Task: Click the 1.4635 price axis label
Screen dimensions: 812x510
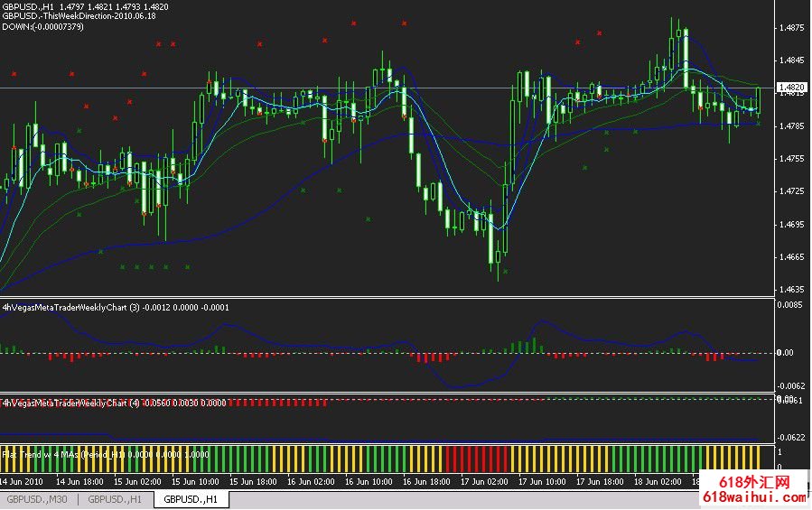Action: [x=792, y=290]
